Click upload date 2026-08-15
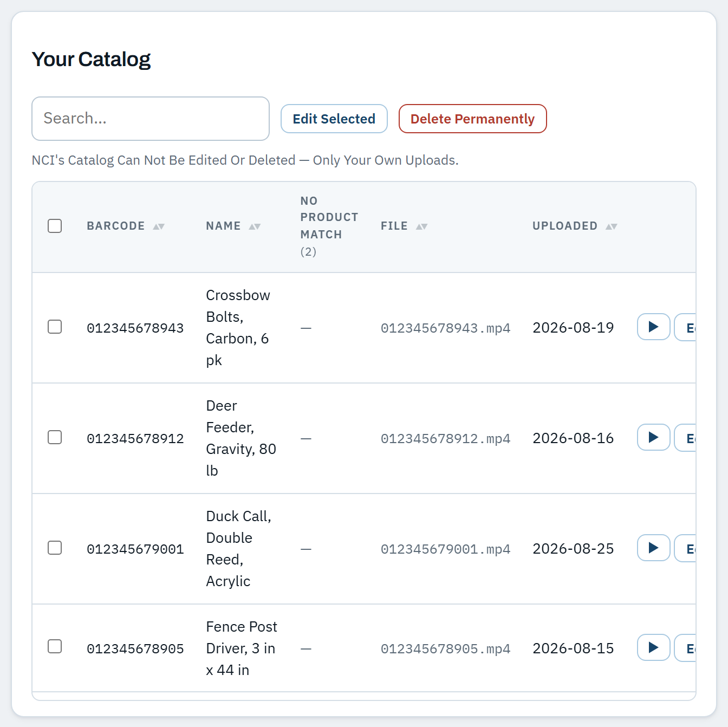The height and width of the screenshot is (727, 728). click(x=573, y=648)
